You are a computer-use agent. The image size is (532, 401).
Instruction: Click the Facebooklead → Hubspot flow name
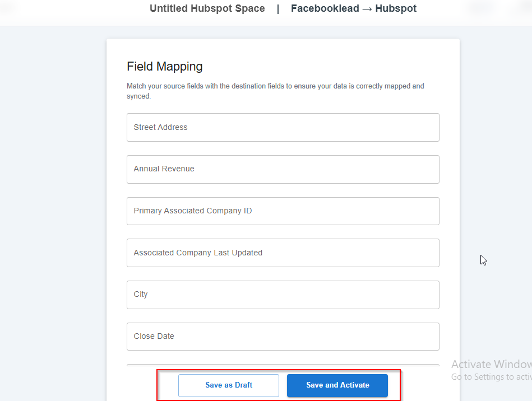tap(354, 8)
